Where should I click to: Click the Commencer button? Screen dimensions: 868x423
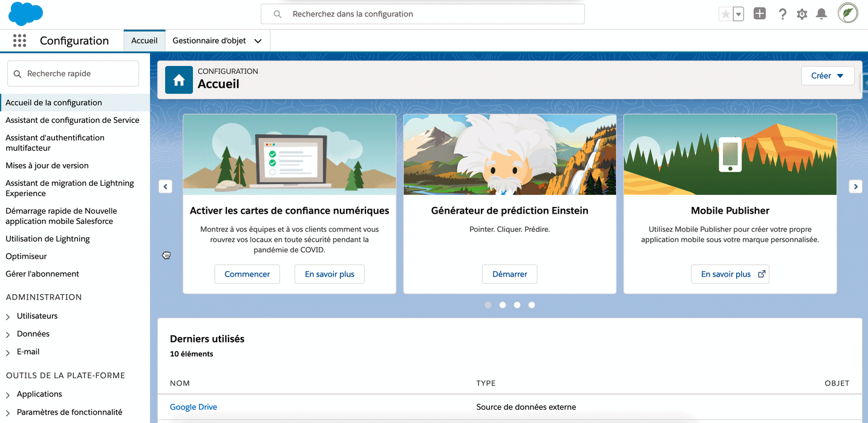click(x=247, y=274)
